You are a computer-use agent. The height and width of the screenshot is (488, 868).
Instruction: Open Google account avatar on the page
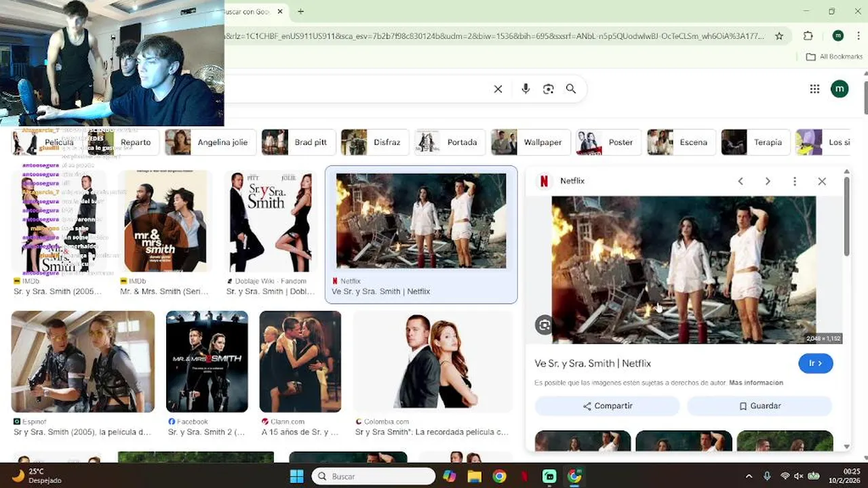840,89
